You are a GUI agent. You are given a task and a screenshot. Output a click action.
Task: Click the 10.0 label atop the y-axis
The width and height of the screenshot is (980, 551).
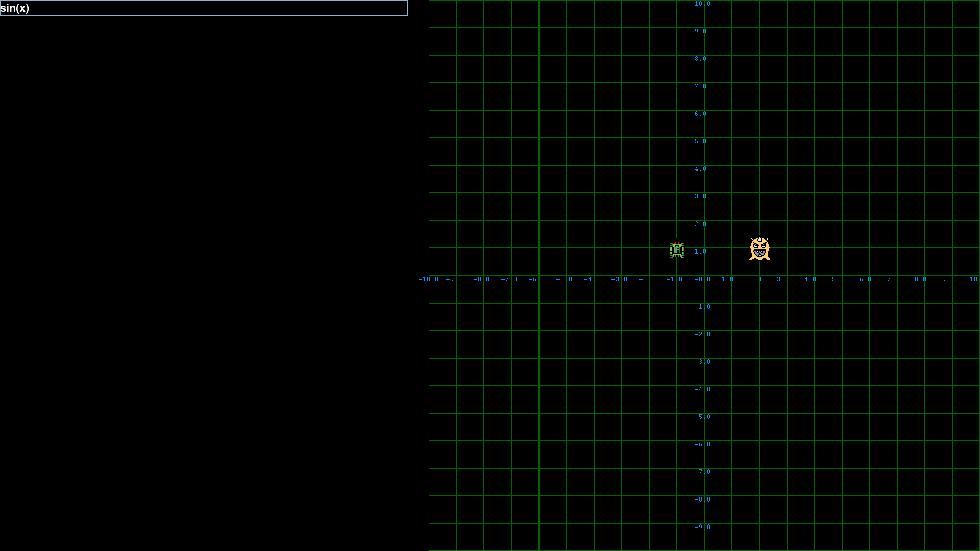[x=702, y=4]
